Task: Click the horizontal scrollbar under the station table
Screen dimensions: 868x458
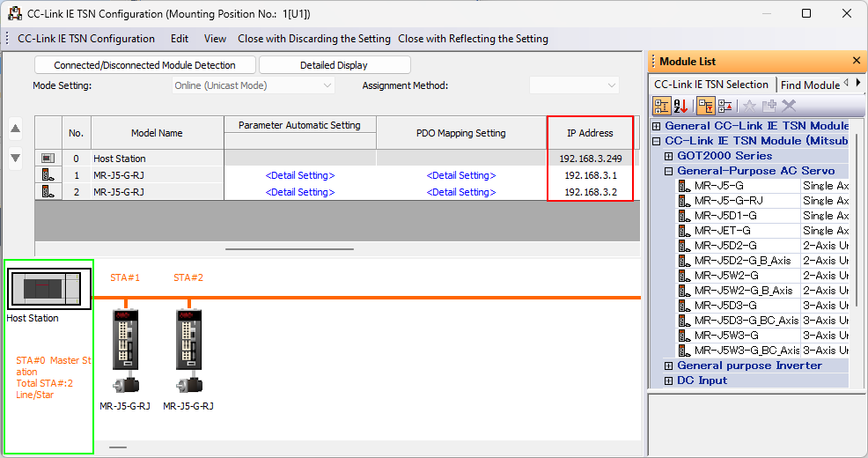Action: click(x=290, y=249)
